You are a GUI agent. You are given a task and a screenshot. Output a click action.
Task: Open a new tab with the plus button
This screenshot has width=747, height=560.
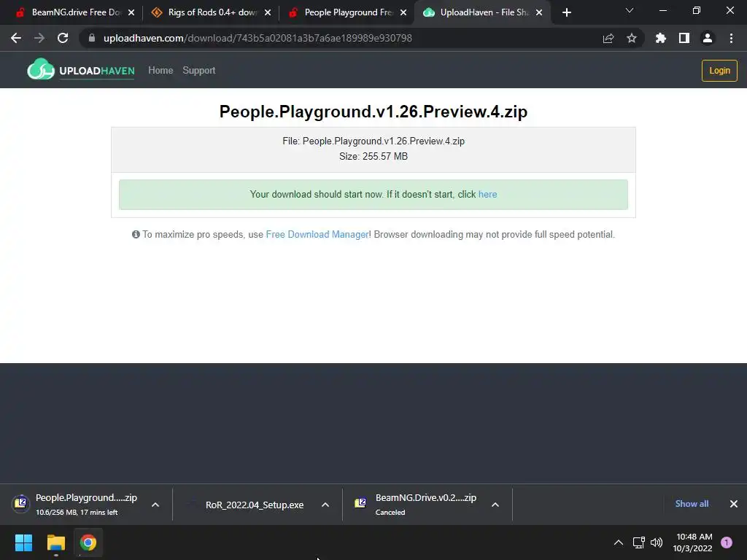point(566,12)
